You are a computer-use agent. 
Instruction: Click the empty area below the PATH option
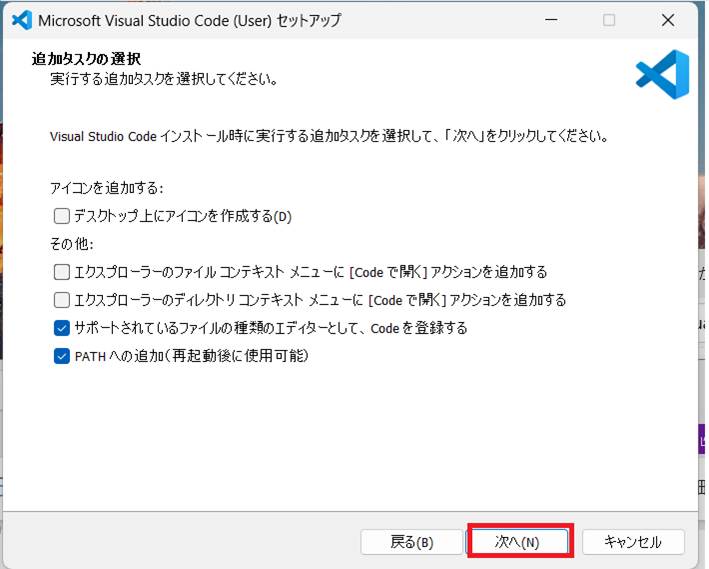pyautogui.click(x=350, y=430)
